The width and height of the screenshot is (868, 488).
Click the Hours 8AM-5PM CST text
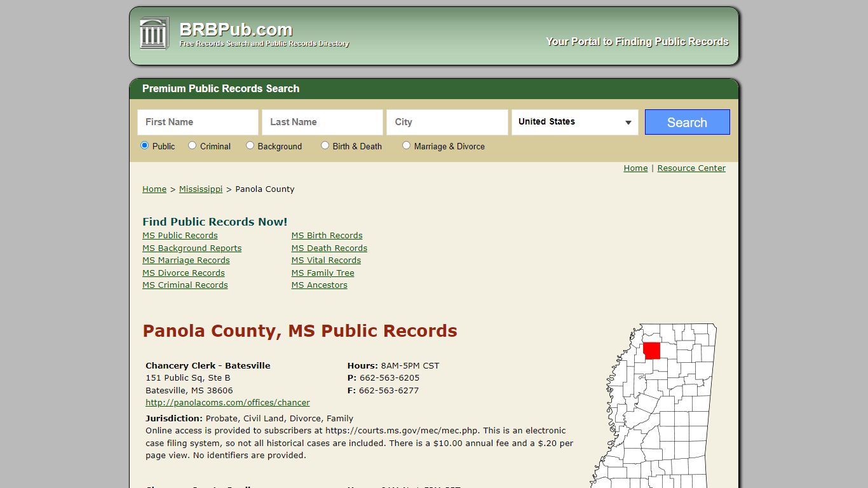pos(393,366)
